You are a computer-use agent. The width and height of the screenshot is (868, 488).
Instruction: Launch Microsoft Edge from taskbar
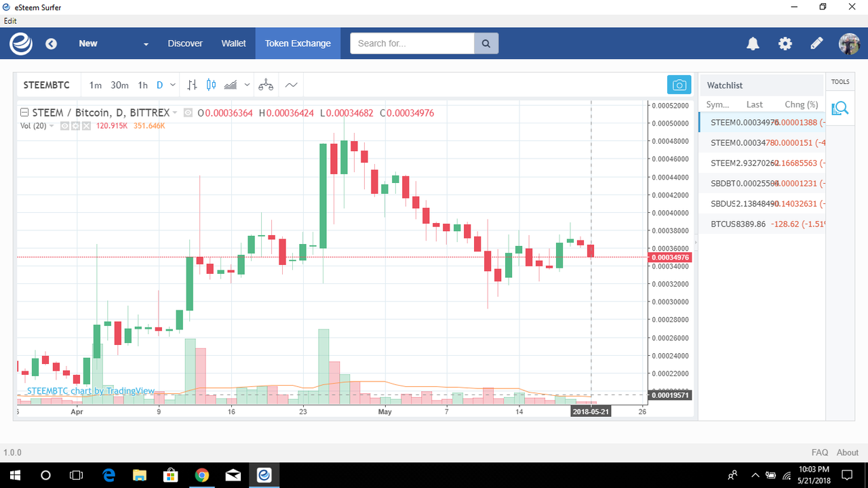[x=108, y=475]
